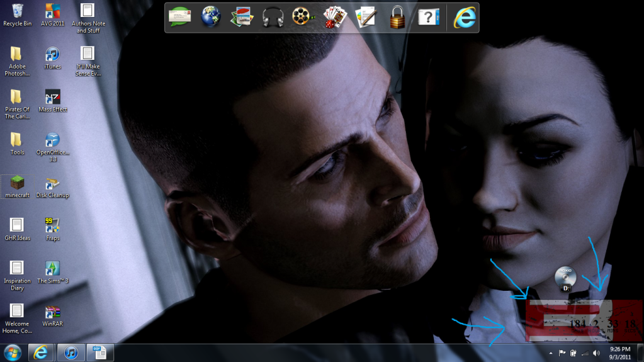Show hidden system tray icons

tap(551, 353)
